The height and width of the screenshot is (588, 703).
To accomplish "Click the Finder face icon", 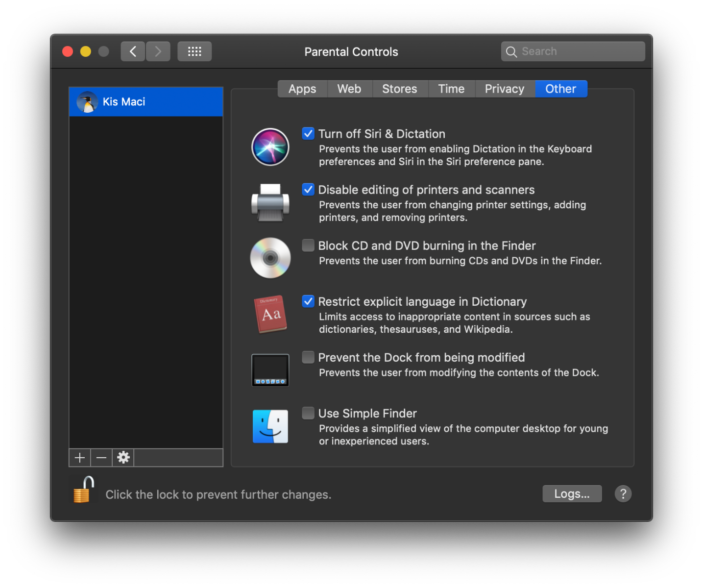I will coord(270,426).
